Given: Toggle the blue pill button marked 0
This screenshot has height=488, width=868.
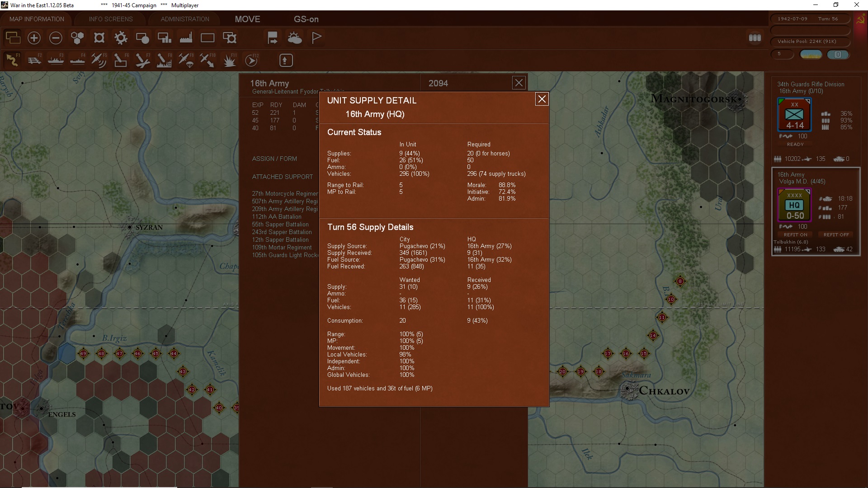Looking at the screenshot, I should 838,54.
